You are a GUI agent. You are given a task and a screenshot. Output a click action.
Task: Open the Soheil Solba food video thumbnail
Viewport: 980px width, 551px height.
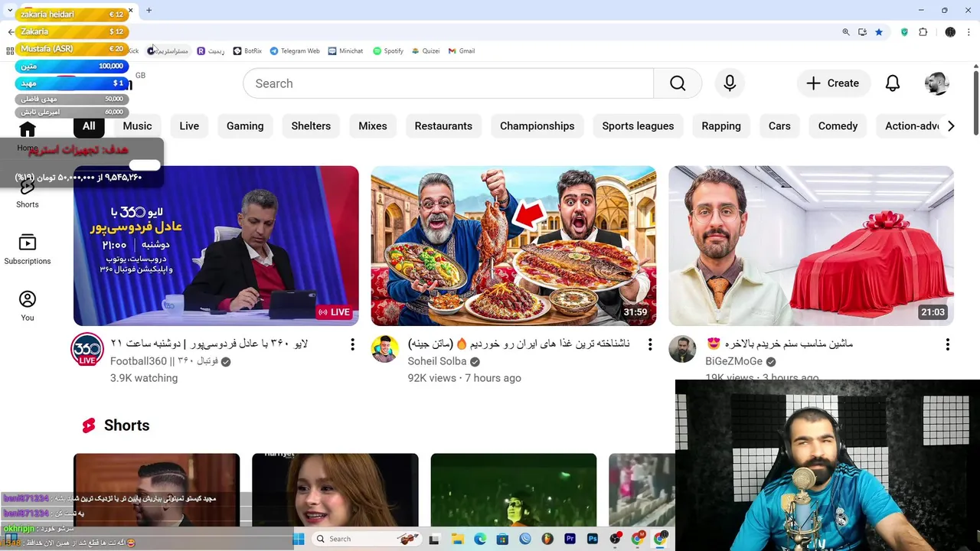pos(514,246)
